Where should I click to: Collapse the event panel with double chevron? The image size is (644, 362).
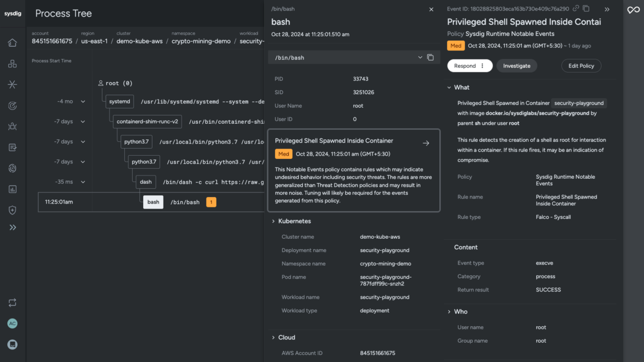click(607, 9)
